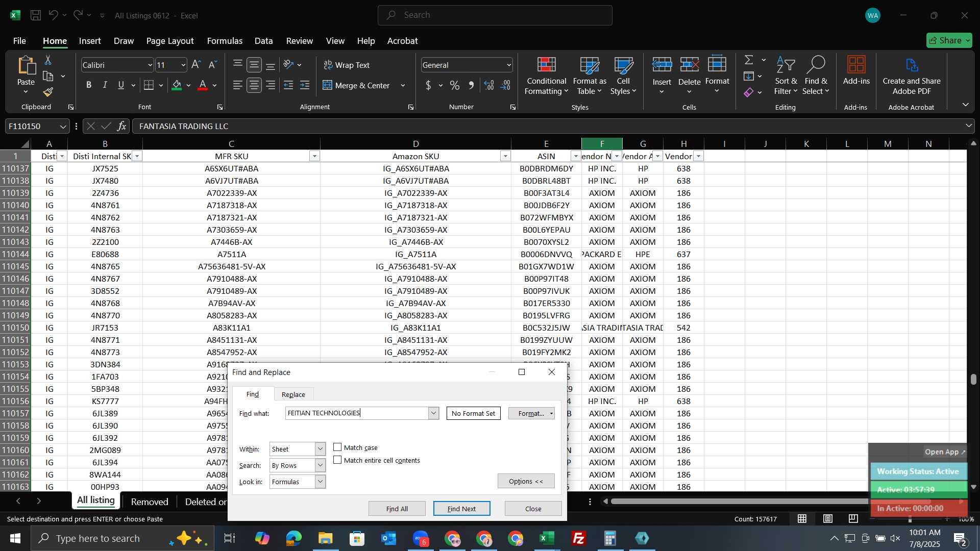
Task: Toggle Bold formatting
Action: [x=89, y=85]
